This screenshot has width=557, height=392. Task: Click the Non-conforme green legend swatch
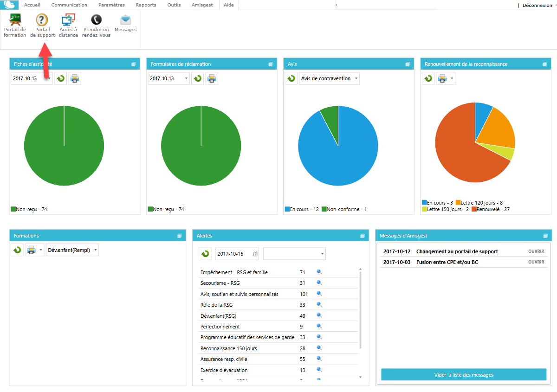[324, 209]
